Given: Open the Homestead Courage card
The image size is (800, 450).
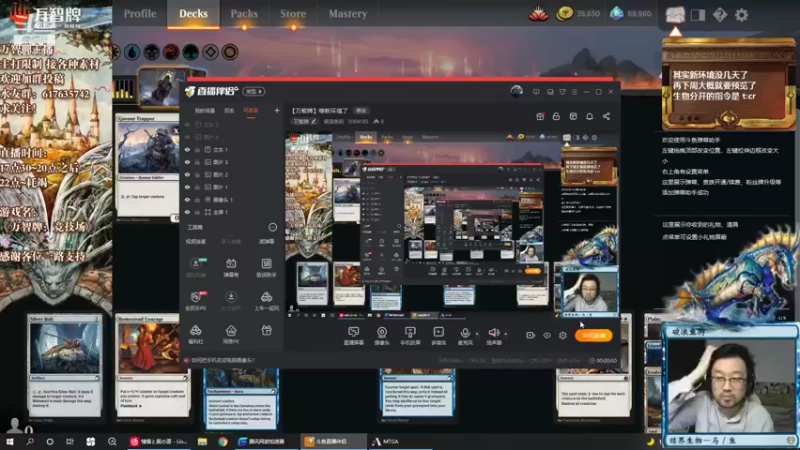Looking at the screenshot, I should pyautogui.click(x=153, y=365).
